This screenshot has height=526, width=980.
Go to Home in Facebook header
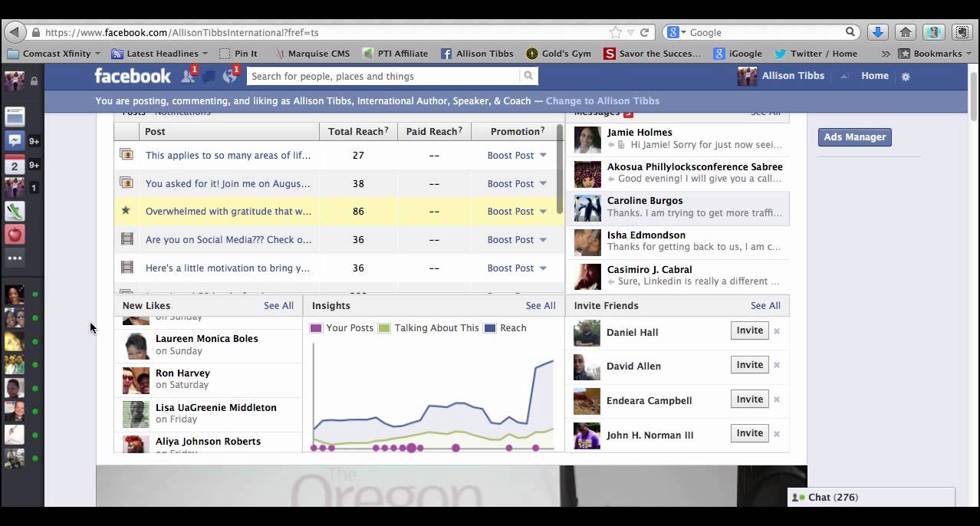(x=874, y=76)
